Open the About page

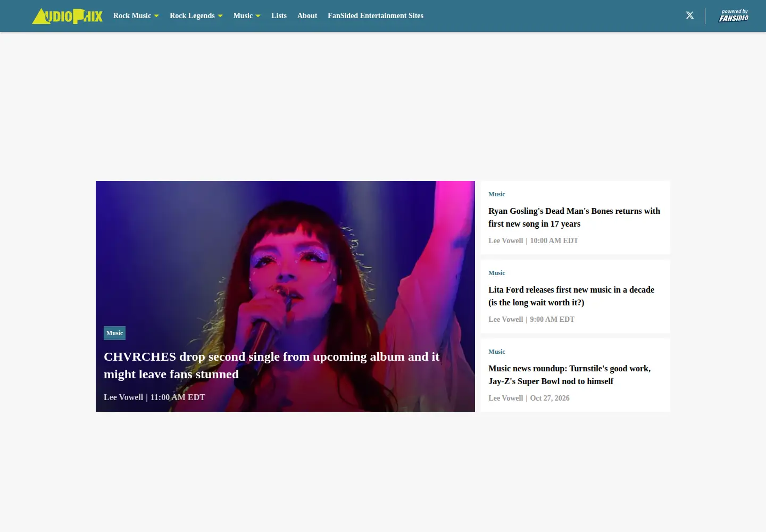pos(307,15)
